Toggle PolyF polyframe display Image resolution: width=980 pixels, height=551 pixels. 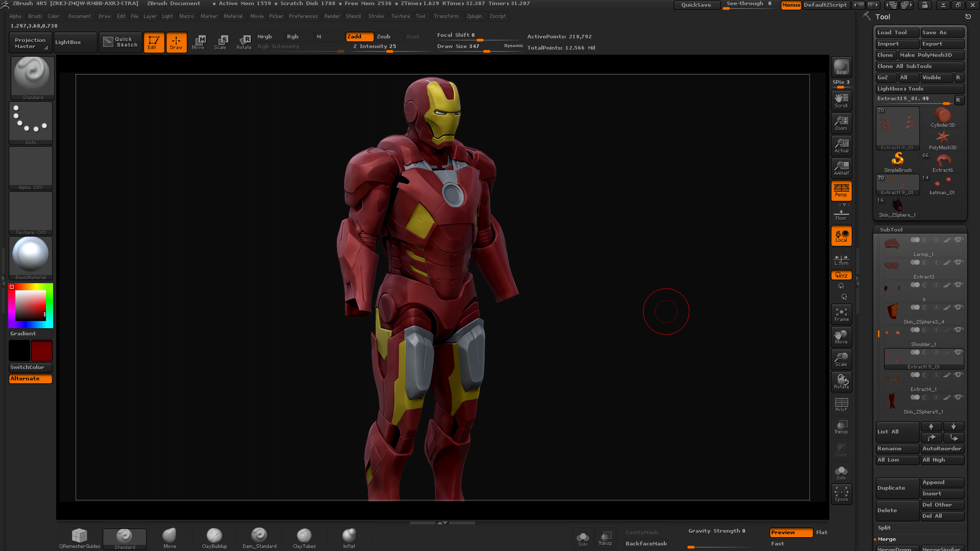[841, 404]
